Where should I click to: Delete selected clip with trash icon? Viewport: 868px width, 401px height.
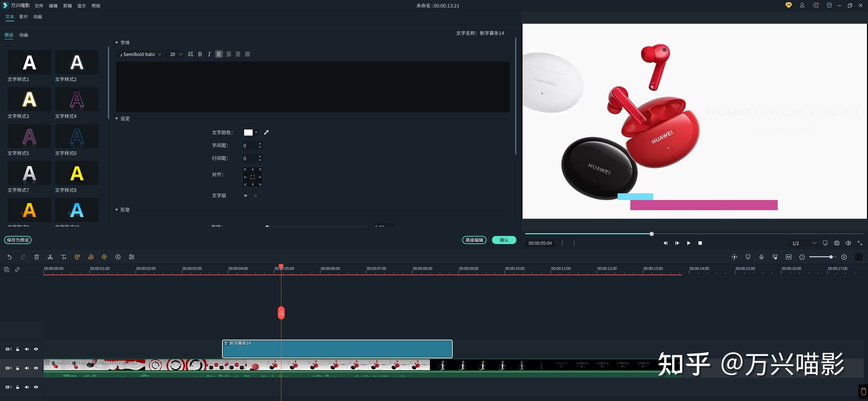tap(37, 257)
